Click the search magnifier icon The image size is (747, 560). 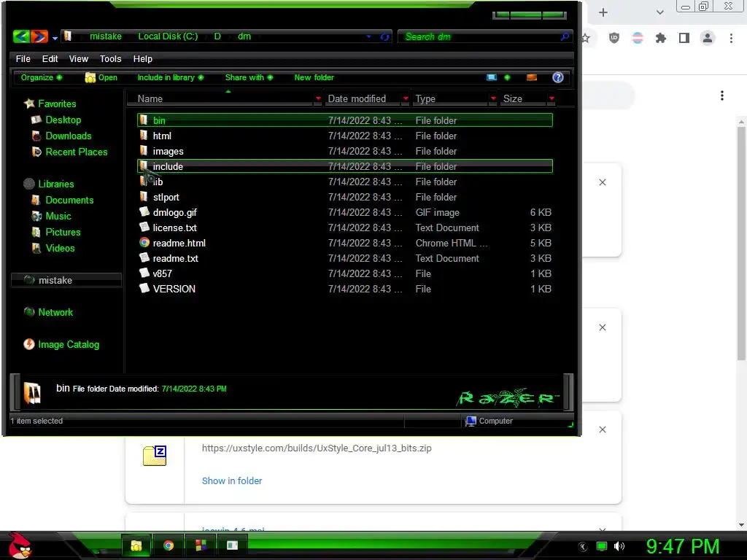point(565,36)
